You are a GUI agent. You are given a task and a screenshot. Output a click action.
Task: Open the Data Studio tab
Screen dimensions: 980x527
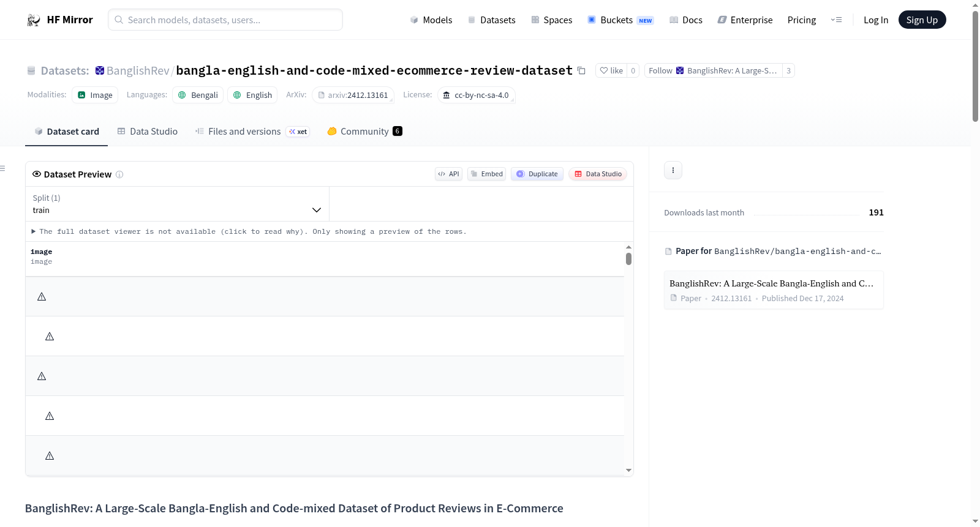tap(148, 132)
